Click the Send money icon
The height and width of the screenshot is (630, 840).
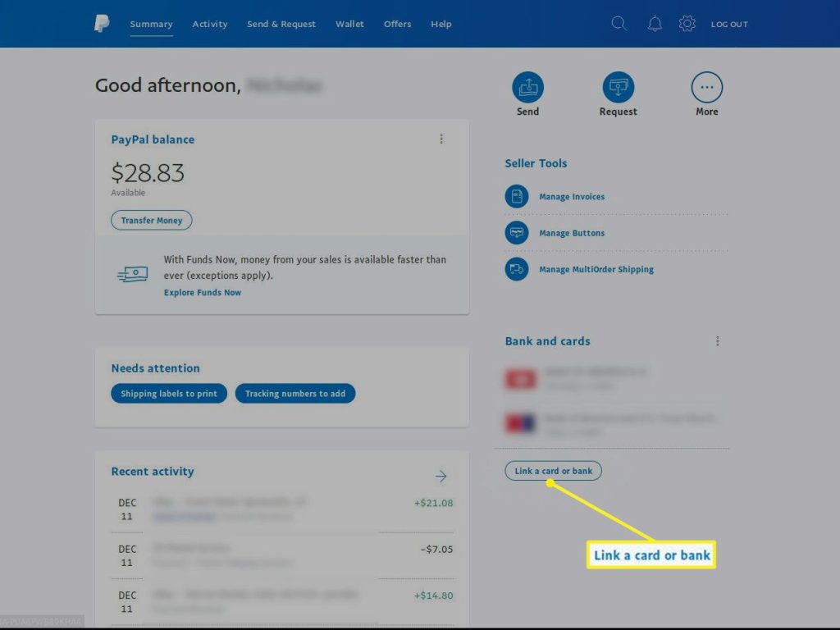point(527,87)
